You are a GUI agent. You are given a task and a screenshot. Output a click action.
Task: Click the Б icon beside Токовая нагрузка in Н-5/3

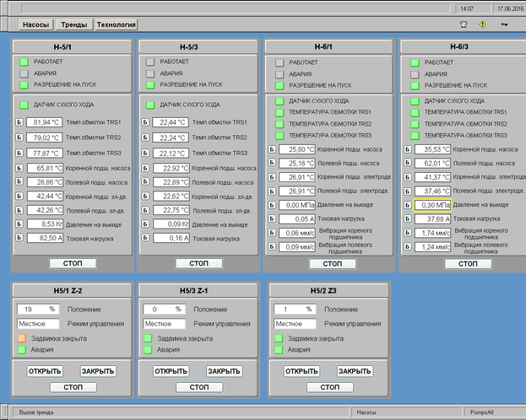144,238
